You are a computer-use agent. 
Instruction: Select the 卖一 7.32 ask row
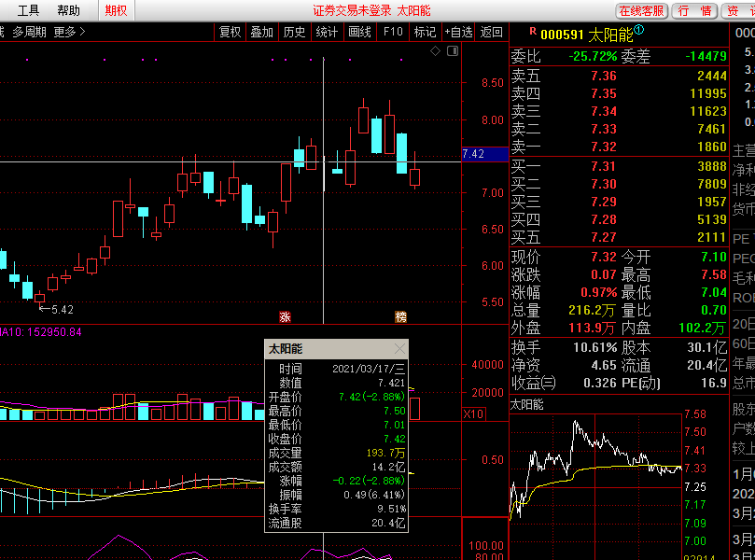click(x=619, y=147)
